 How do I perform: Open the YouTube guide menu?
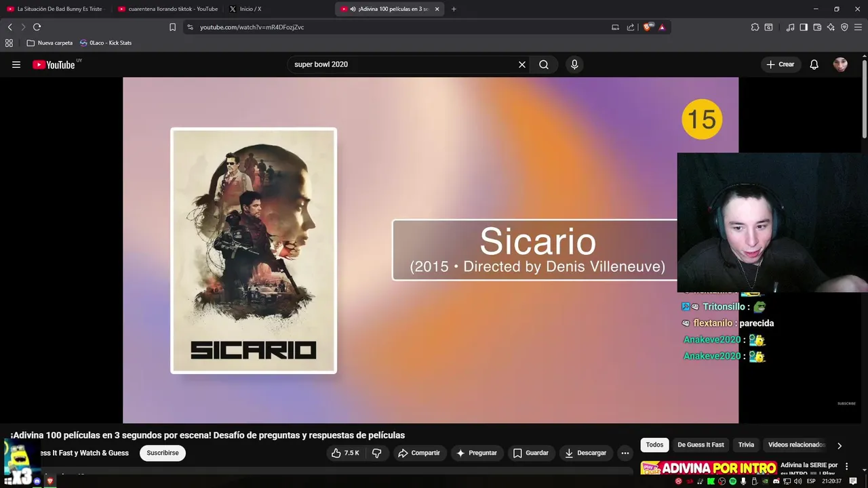[x=16, y=64]
